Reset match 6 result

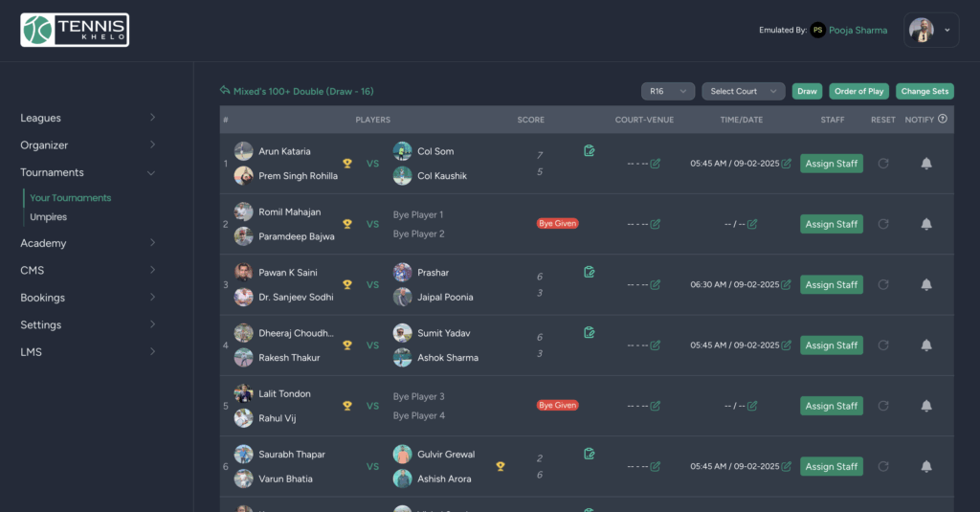883,466
